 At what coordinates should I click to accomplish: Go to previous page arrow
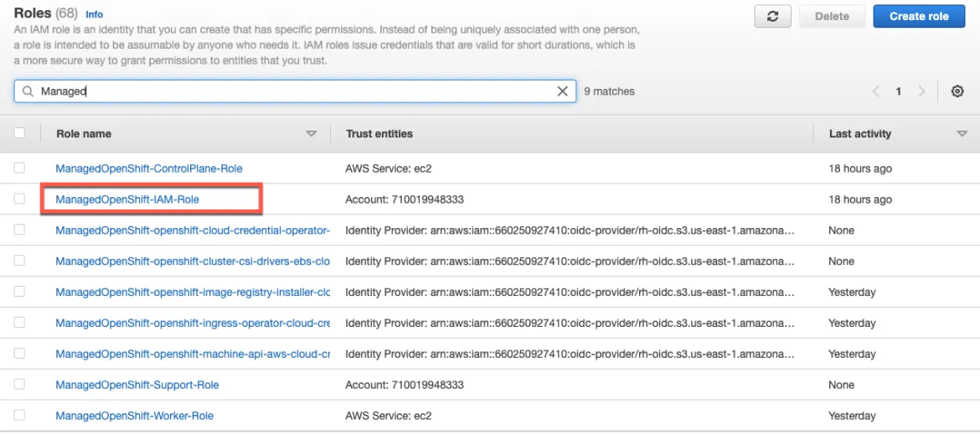click(x=876, y=91)
